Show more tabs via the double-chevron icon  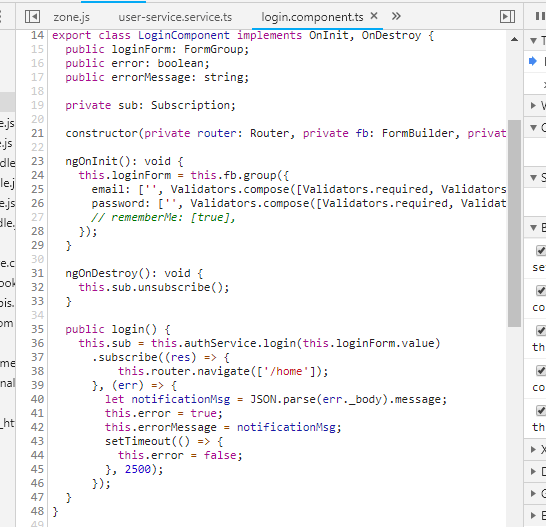click(396, 16)
